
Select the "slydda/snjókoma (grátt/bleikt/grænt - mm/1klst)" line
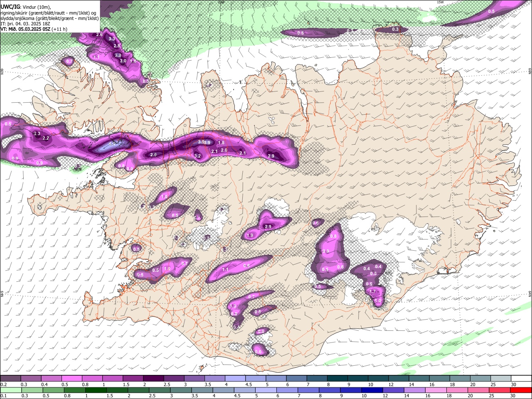click(x=49, y=18)
